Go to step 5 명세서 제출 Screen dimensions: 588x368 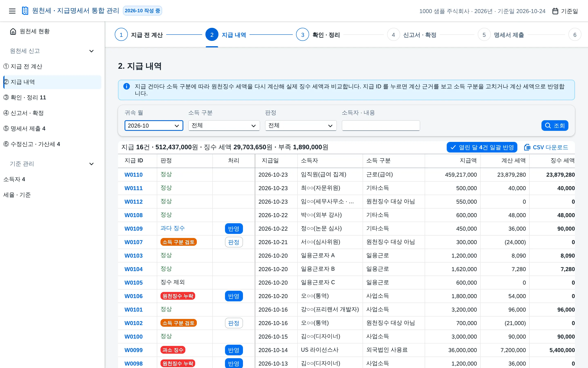click(x=501, y=35)
